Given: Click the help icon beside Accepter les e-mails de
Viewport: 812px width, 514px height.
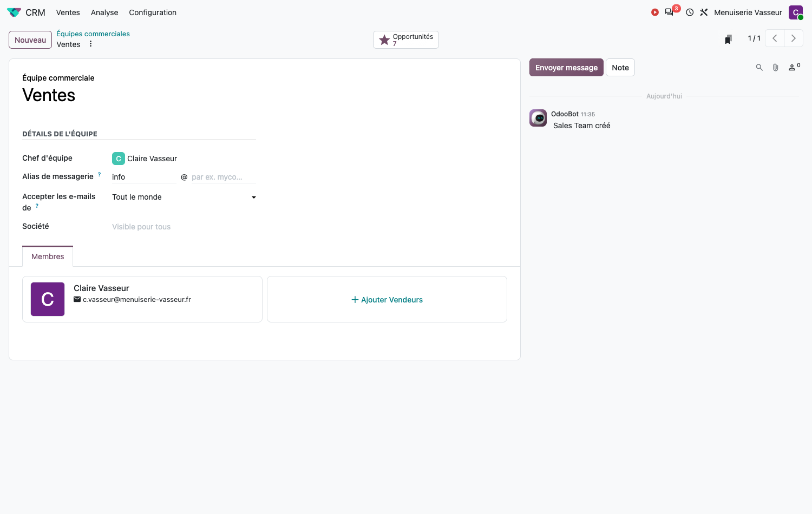Looking at the screenshot, I should click(37, 206).
